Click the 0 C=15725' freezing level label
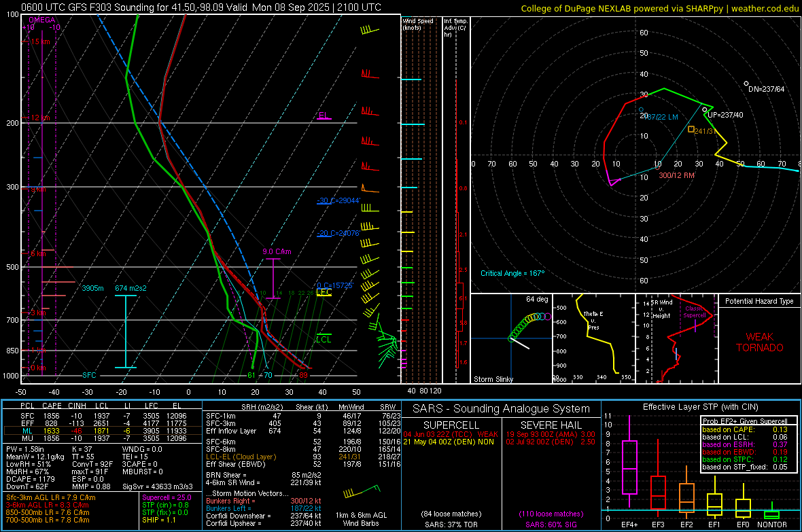This screenshot has height=532, width=802. tap(335, 285)
